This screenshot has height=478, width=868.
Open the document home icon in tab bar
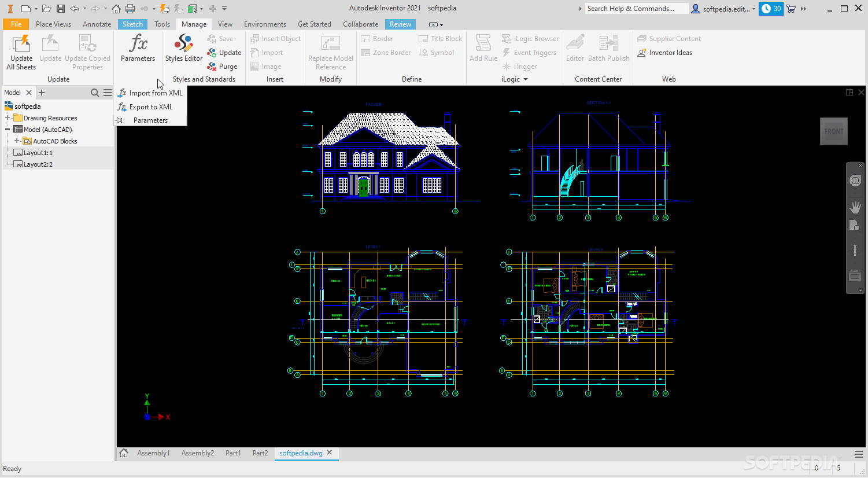tap(124, 453)
